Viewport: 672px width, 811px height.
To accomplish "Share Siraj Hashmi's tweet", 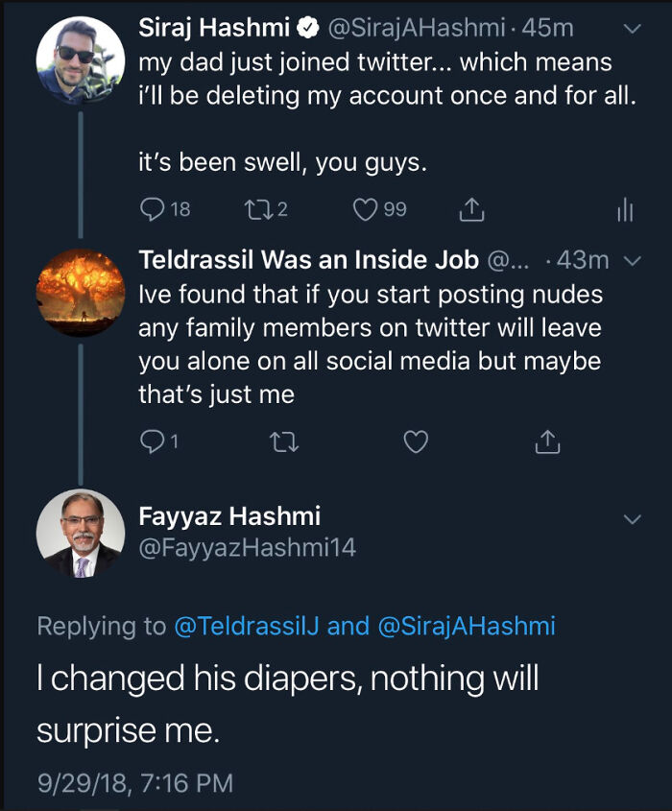I will pos(471,209).
